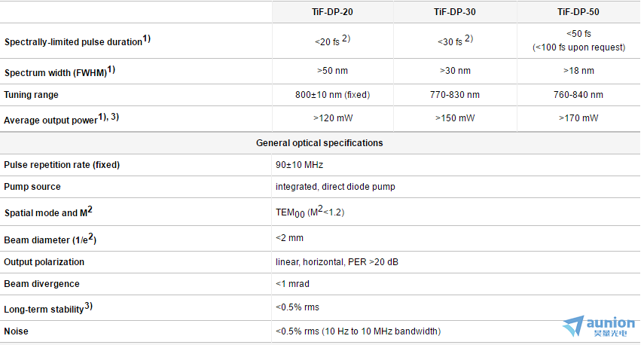This screenshot has width=644, height=345.
Task: Click the Noise 10 Hz to 10 MHz value
Action: pos(358,331)
